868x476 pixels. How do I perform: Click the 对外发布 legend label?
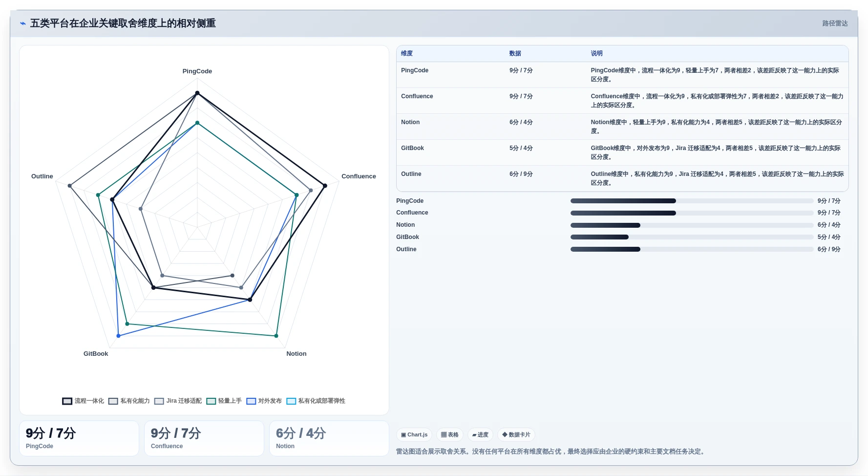pos(270,401)
